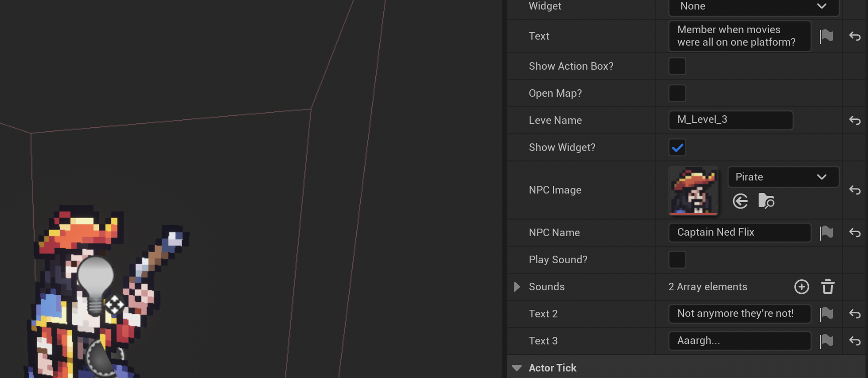Reset the Text property to default
This screenshot has width=868, height=378.
pyautogui.click(x=855, y=36)
